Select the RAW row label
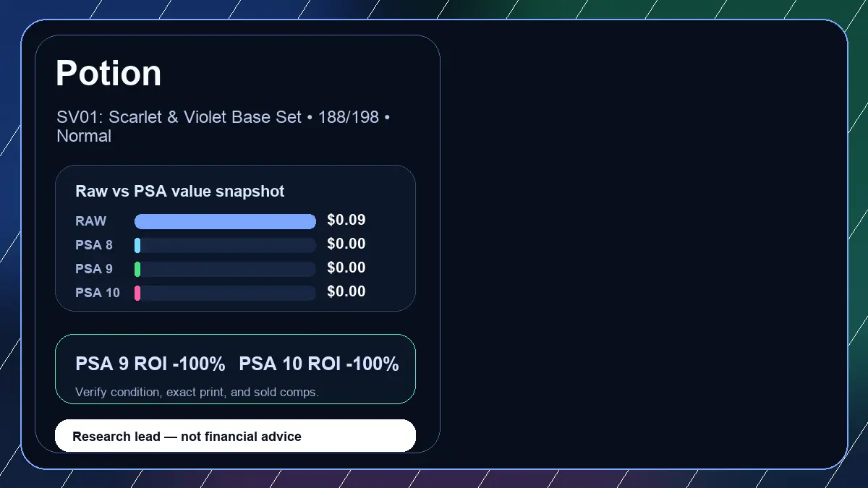 (90, 221)
